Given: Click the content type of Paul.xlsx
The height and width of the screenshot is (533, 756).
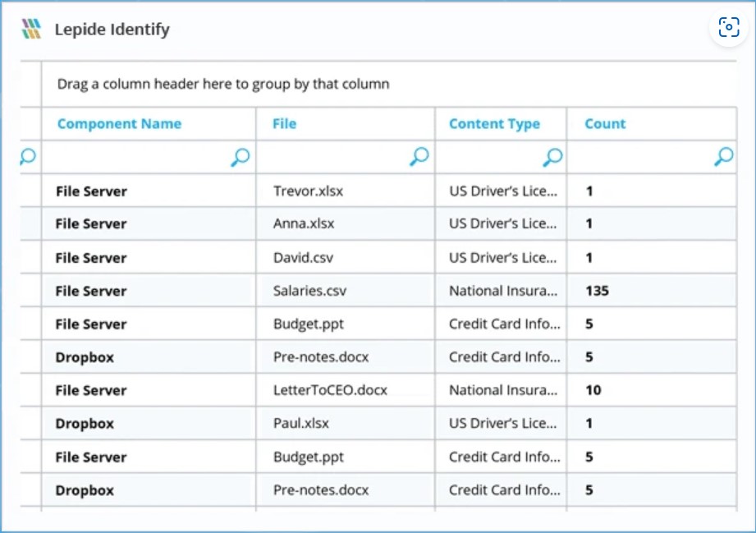Looking at the screenshot, I should tap(503, 424).
